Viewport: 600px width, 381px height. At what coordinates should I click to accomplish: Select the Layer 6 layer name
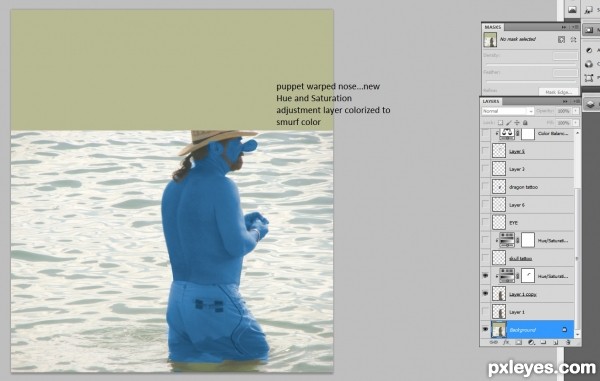(517, 205)
